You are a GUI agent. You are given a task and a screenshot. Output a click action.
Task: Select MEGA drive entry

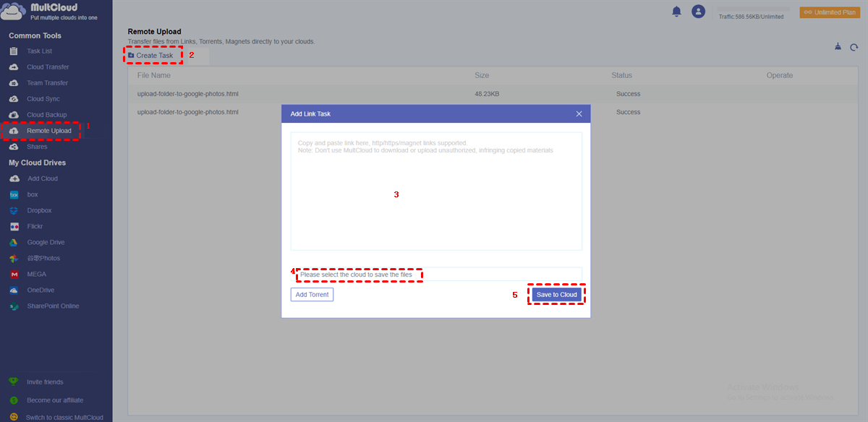click(36, 274)
